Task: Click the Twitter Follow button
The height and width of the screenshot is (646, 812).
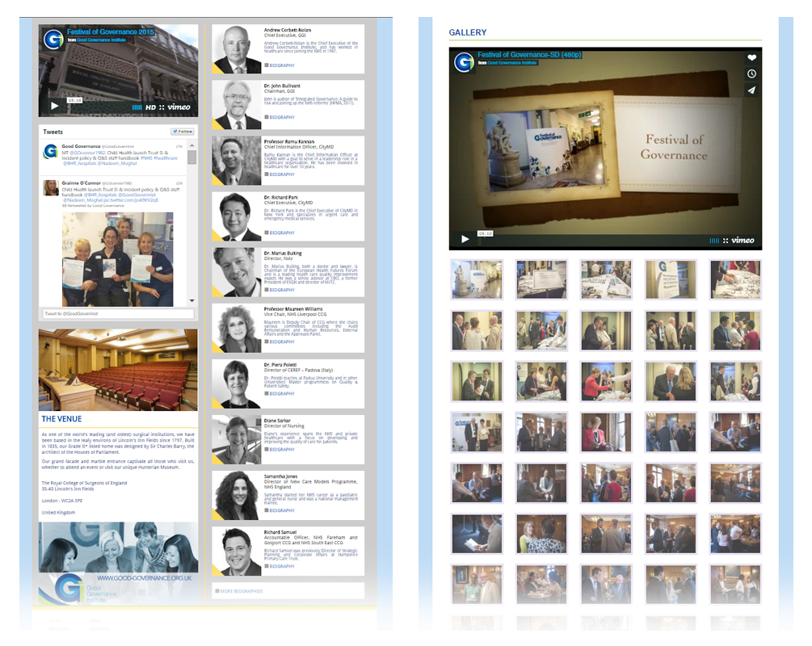Action: pos(183,132)
